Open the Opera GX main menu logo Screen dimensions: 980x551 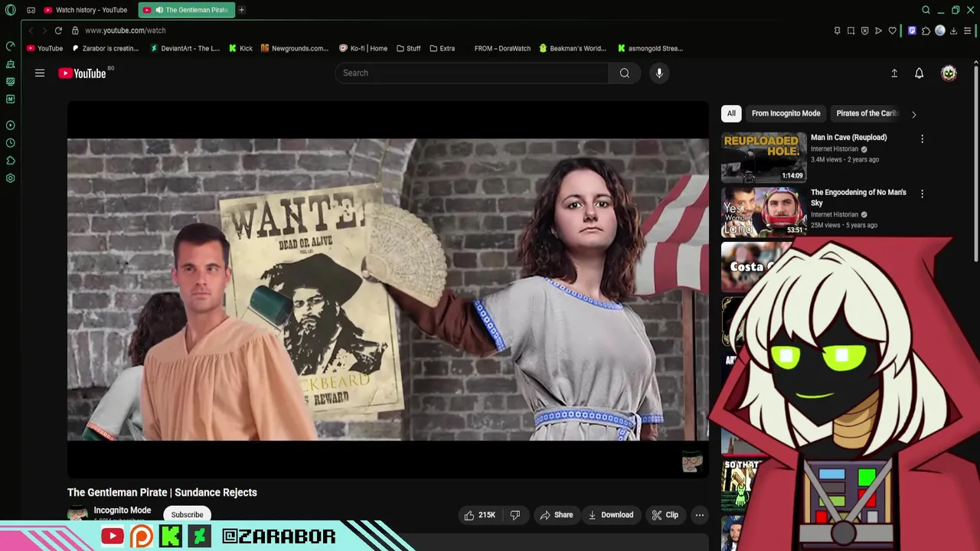(11, 10)
